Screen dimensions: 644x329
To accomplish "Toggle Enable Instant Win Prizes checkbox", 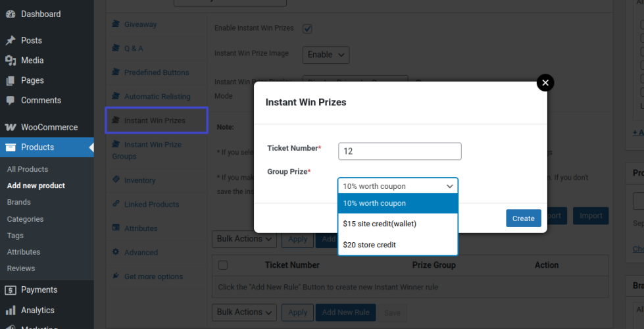I will pos(307,28).
